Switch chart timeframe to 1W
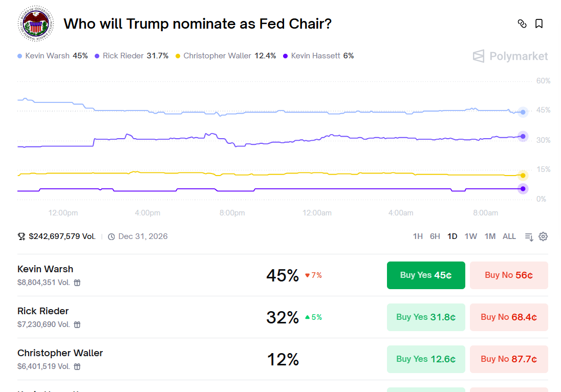This screenshot has width=561, height=392. (x=470, y=236)
